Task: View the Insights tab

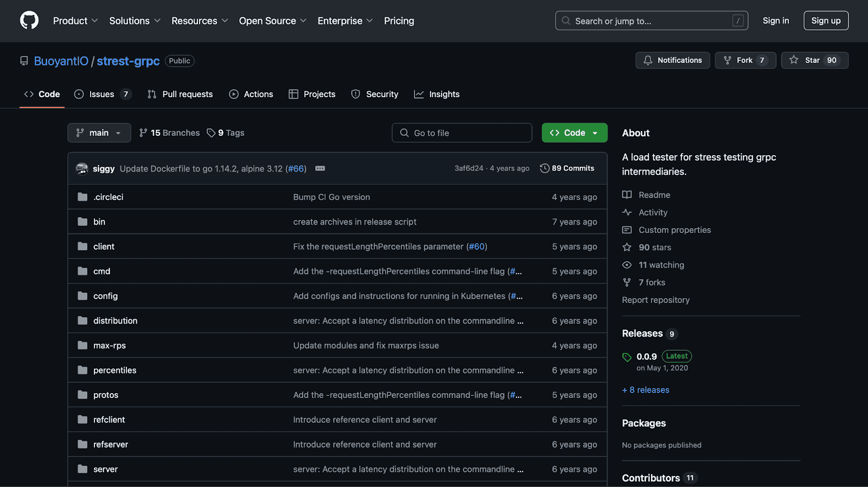Action: point(437,94)
